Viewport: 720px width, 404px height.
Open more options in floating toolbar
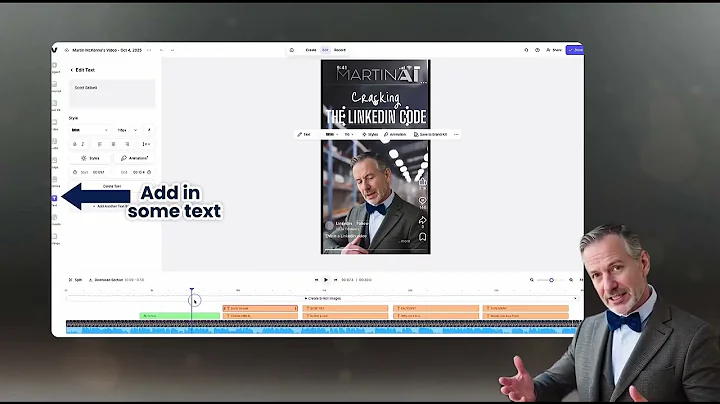pos(456,135)
